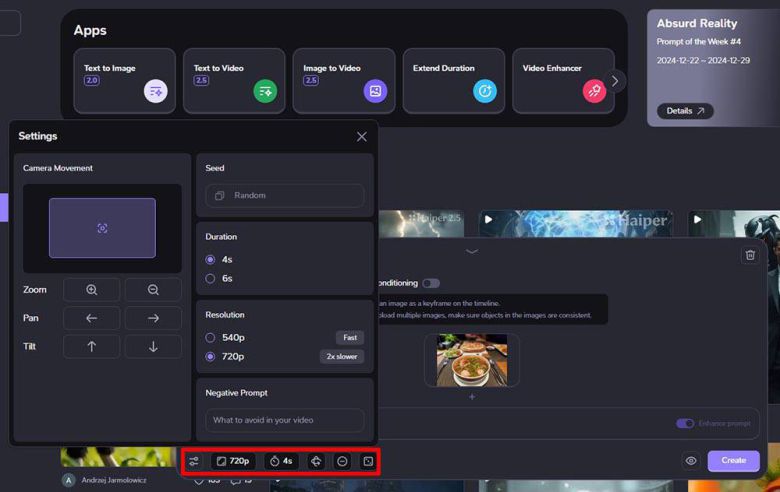Click the Create button
The width and height of the screenshot is (780, 492).
click(x=733, y=461)
